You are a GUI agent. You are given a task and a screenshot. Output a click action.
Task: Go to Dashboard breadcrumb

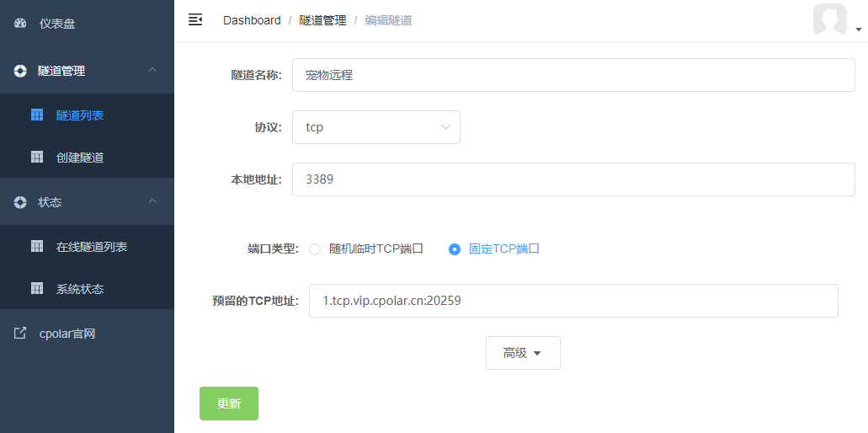click(252, 20)
